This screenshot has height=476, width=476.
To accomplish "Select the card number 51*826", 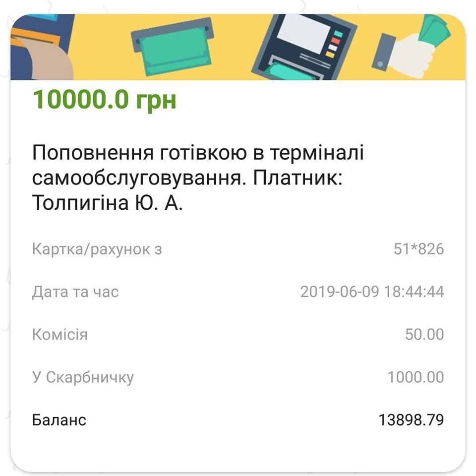I will point(418,249).
